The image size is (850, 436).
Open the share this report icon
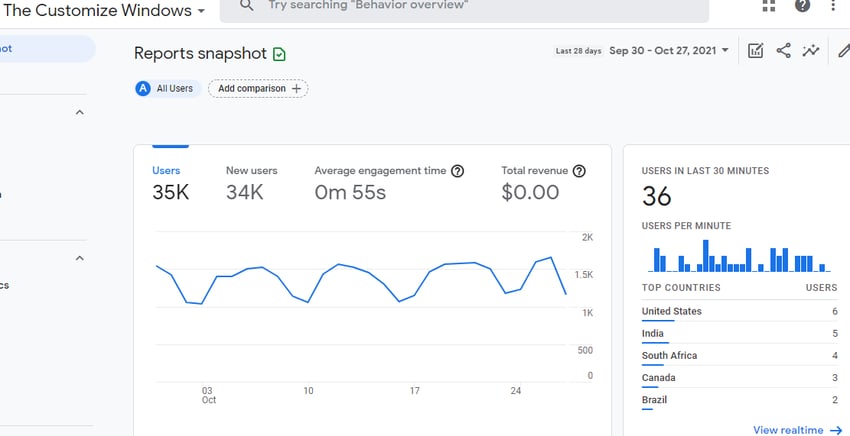point(783,51)
